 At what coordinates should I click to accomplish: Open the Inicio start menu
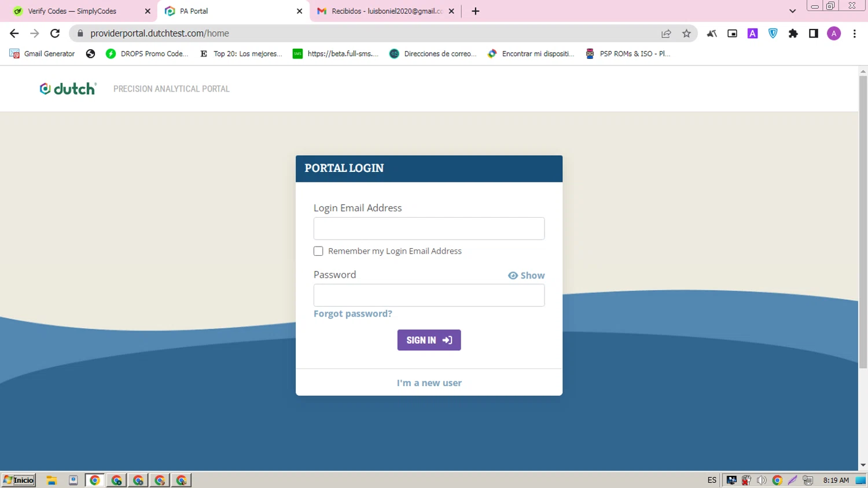tap(19, 480)
